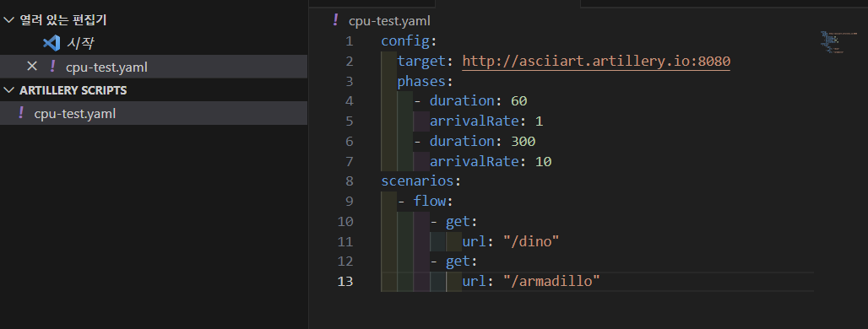This screenshot has width=868, height=329.
Task: Click the get: key on line 10
Action: point(462,222)
